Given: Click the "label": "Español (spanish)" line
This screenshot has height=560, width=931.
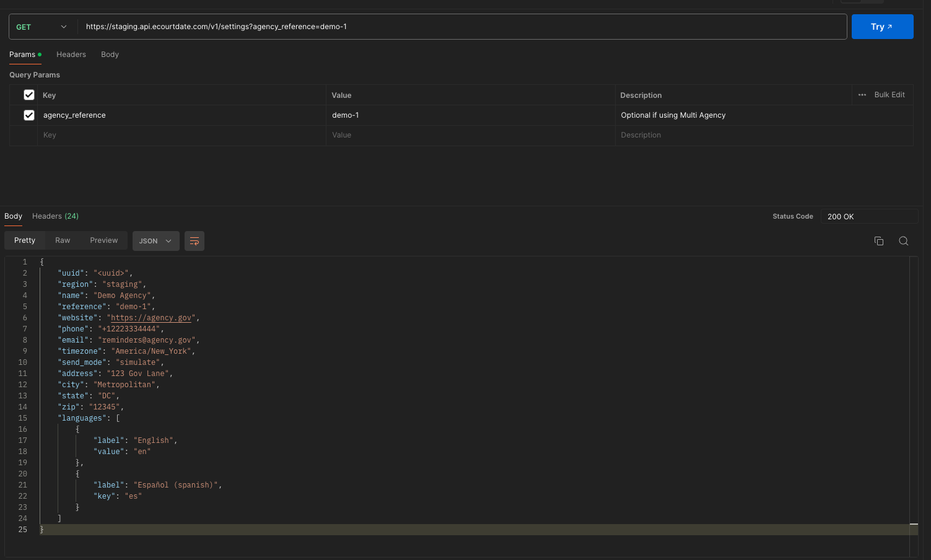Looking at the screenshot, I should tap(158, 485).
